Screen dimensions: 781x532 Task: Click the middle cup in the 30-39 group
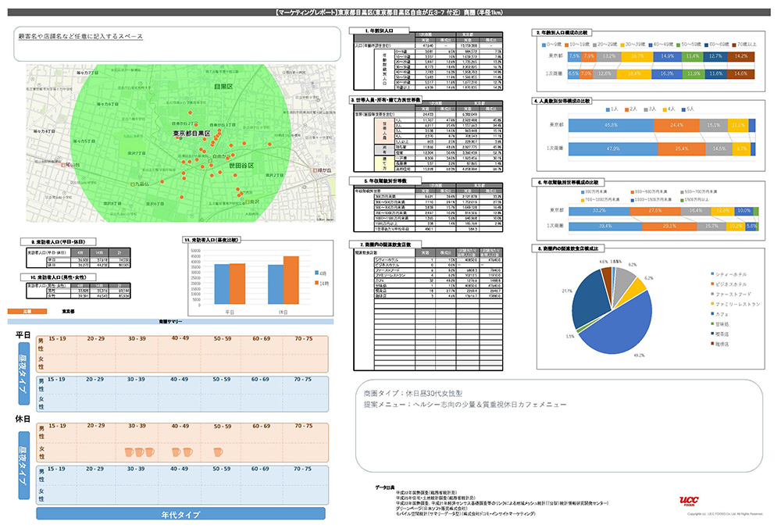[x=140, y=452]
